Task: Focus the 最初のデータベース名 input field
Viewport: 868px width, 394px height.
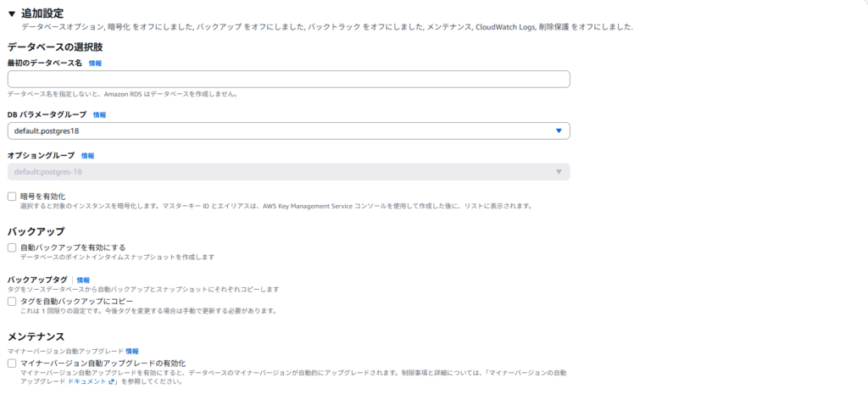Action: 288,79
